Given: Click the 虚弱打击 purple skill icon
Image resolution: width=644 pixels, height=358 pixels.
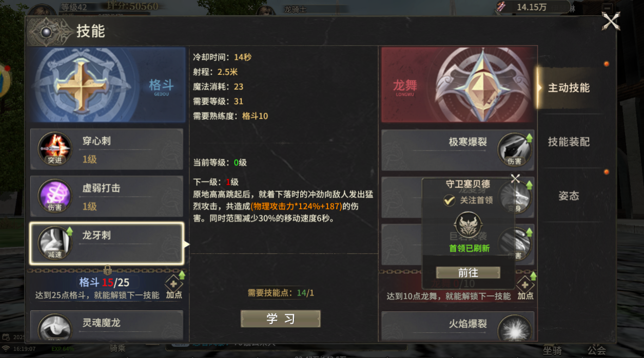Looking at the screenshot, I should pos(55,196).
